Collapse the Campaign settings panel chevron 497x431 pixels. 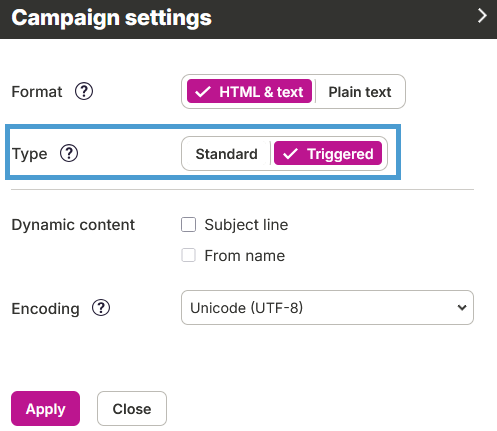tap(482, 16)
